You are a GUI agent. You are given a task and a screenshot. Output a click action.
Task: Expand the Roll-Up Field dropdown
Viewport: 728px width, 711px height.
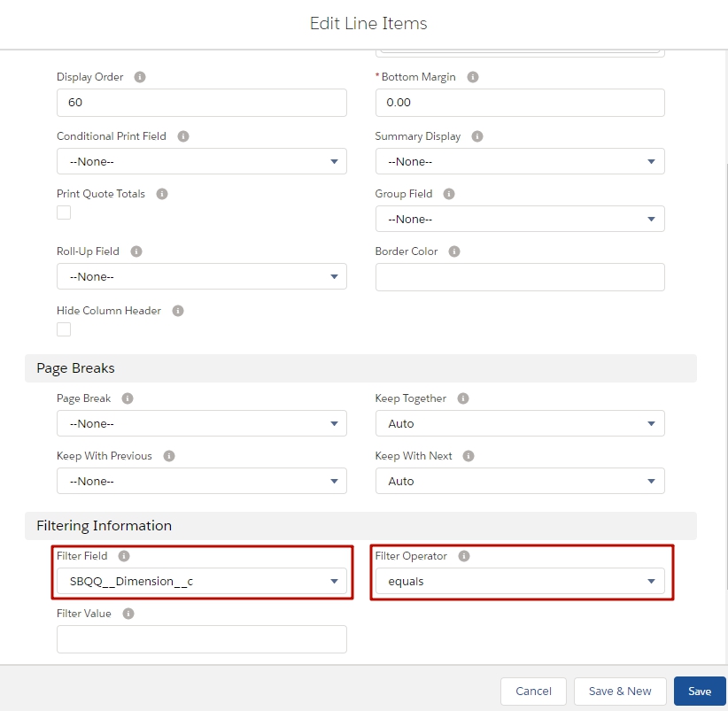click(202, 276)
